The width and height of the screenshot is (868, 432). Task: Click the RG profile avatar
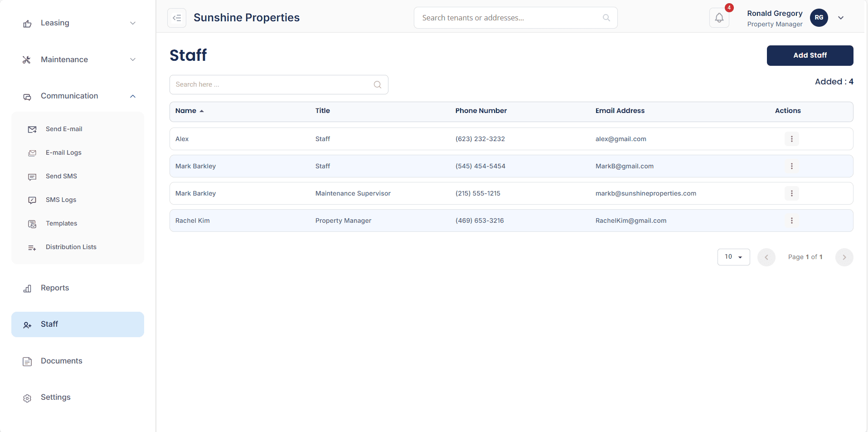point(819,18)
